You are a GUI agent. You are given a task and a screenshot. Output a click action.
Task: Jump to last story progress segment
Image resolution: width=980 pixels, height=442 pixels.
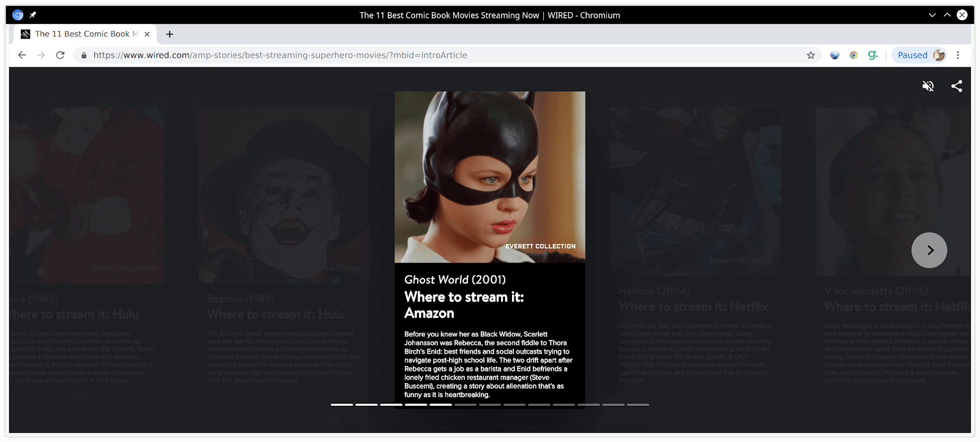638,405
